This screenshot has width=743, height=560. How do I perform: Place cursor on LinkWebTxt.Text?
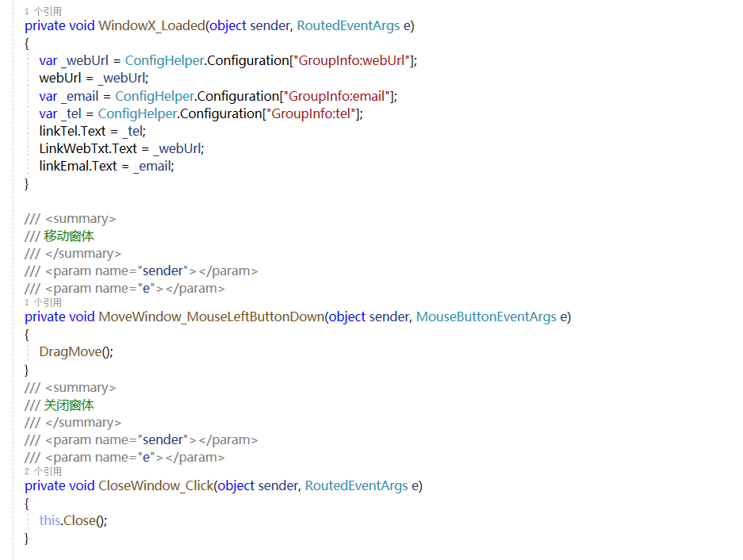click(88, 149)
